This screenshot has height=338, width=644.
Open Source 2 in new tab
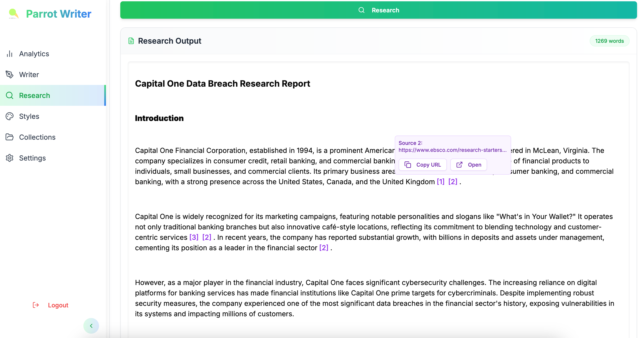tap(469, 165)
